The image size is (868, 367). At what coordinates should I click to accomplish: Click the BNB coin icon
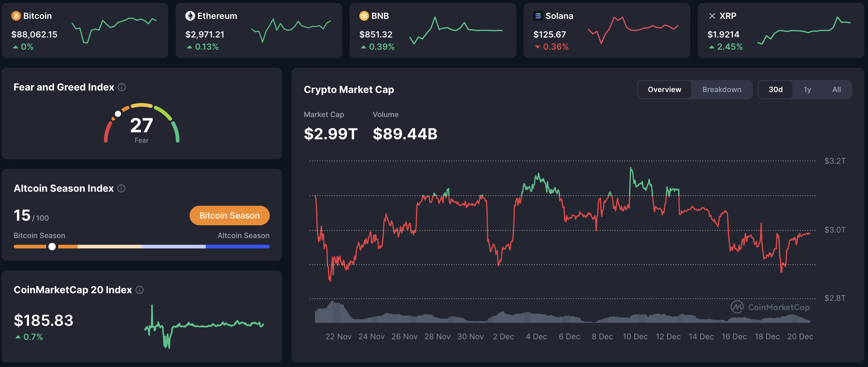(x=364, y=16)
